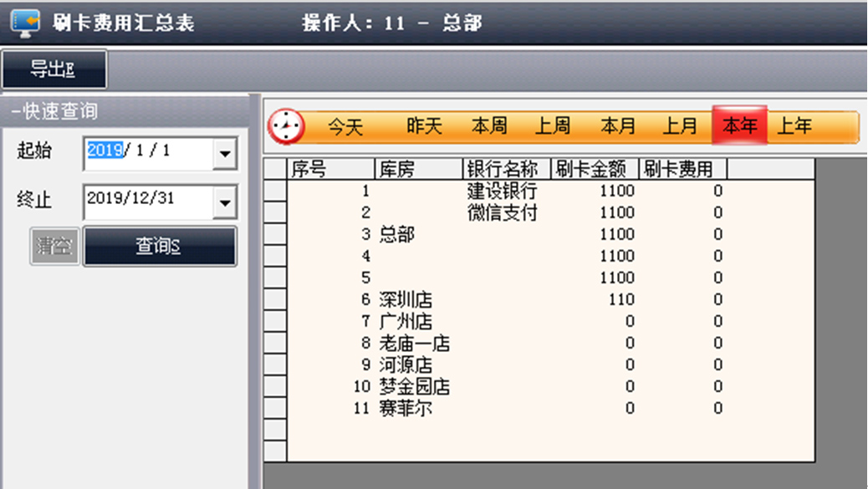Select the 昨天 quick range tab

pos(424,126)
